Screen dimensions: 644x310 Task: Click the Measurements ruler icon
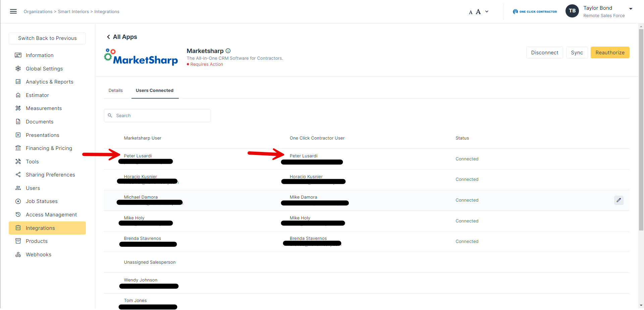pyautogui.click(x=18, y=108)
